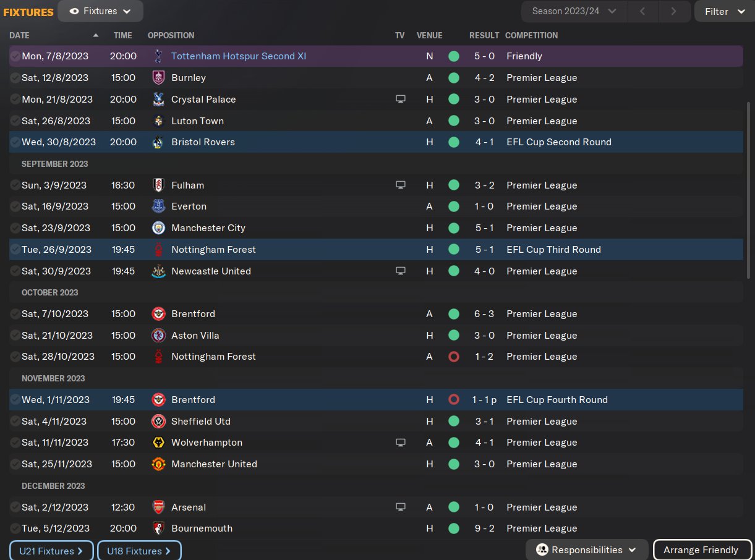This screenshot has height=560, width=755.
Task: Open U21 Fixtures
Action: 51,551
